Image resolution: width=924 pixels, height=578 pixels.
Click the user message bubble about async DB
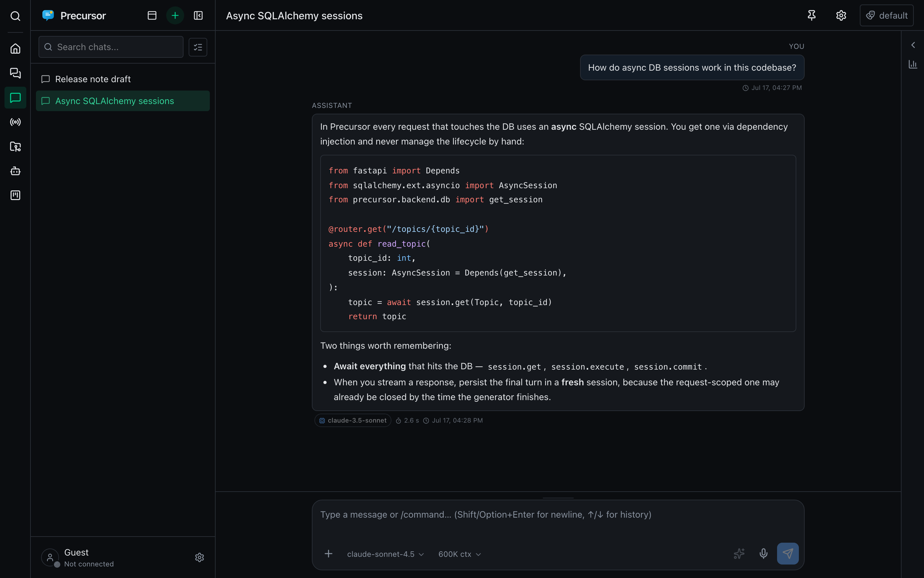(x=692, y=67)
